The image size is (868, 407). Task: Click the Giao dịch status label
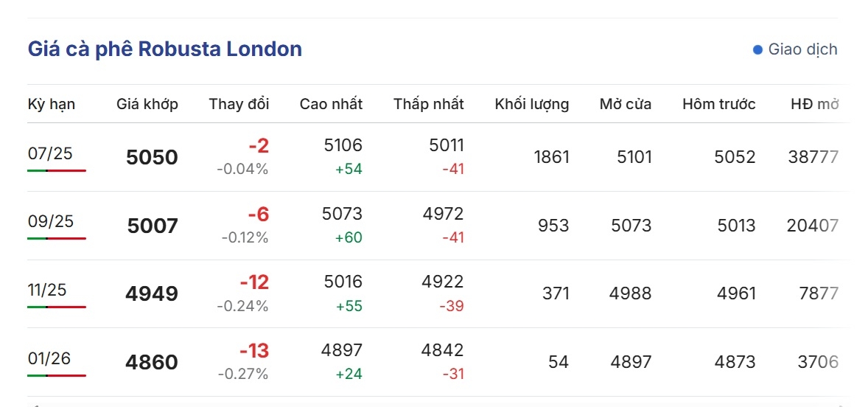coord(802,49)
